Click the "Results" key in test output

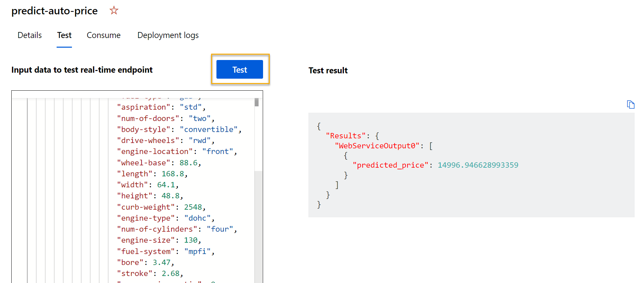[x=345, y=136]
